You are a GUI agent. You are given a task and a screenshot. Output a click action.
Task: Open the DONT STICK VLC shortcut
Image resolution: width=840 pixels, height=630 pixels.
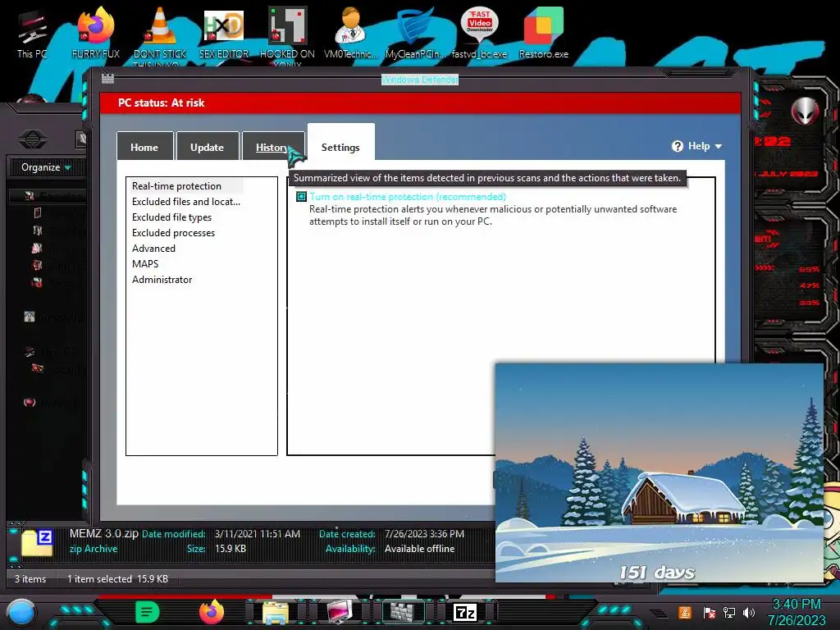[x=160, y=34]
